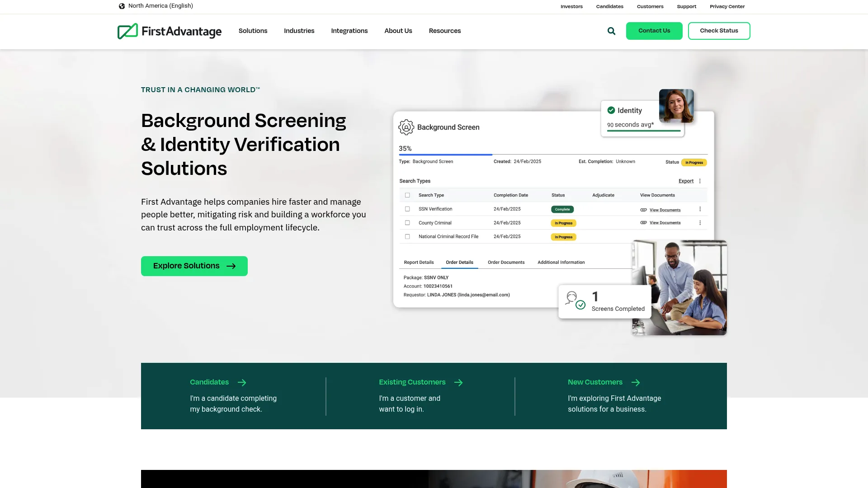
Task: Click the Existing Customers arrow icon
Action: (458, 383)
